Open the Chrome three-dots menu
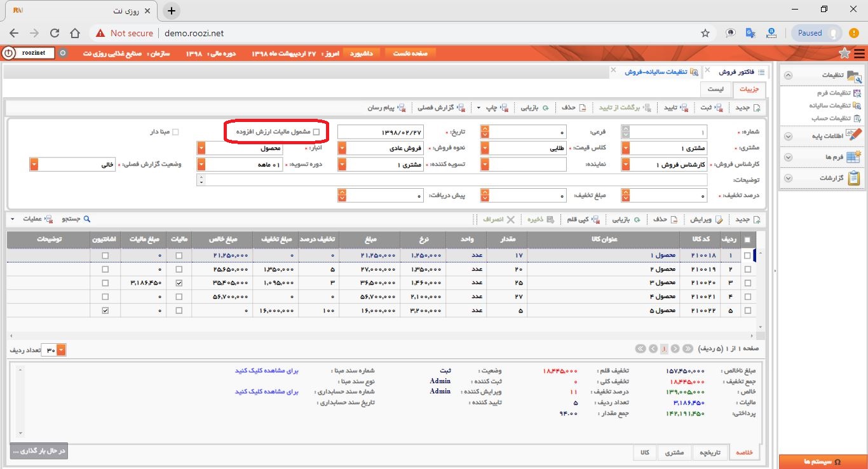Viewport: 868px width, 469px height. pos(855,33)
